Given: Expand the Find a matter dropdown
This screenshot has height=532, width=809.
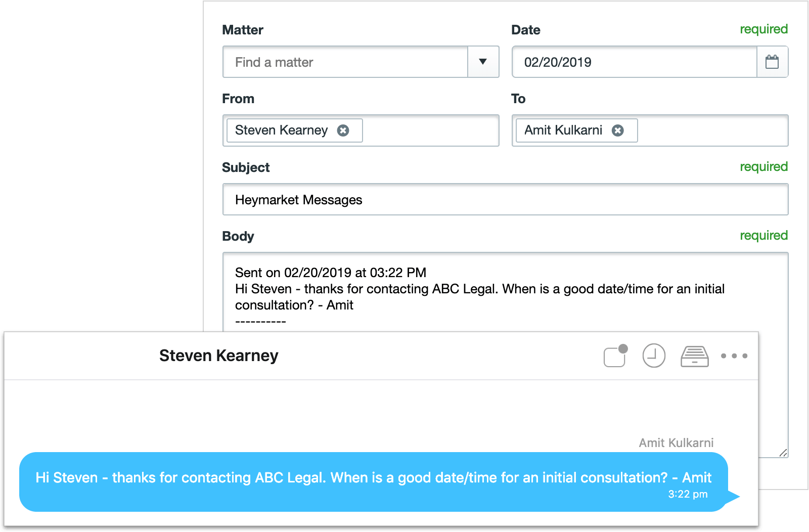Looking at the screenshot, I should pos(483,62).
